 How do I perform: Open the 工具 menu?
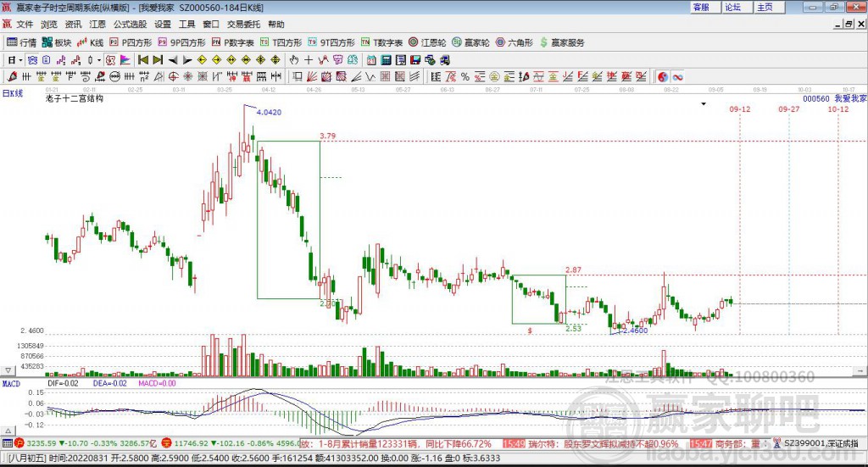point(186,25)
